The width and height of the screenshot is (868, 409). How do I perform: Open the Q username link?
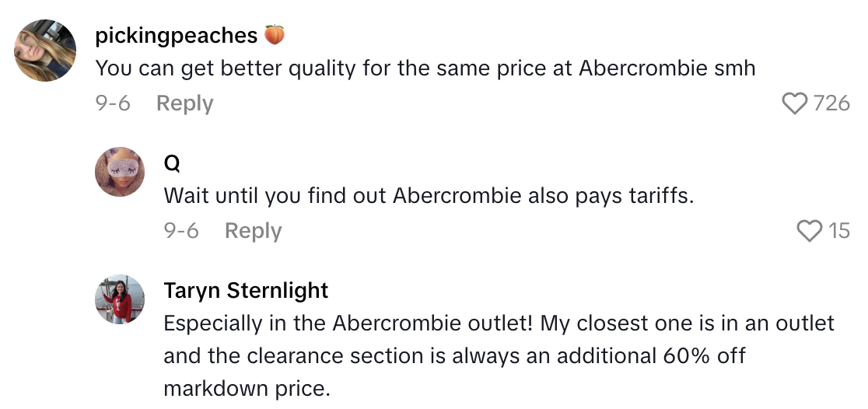[172, 163]
